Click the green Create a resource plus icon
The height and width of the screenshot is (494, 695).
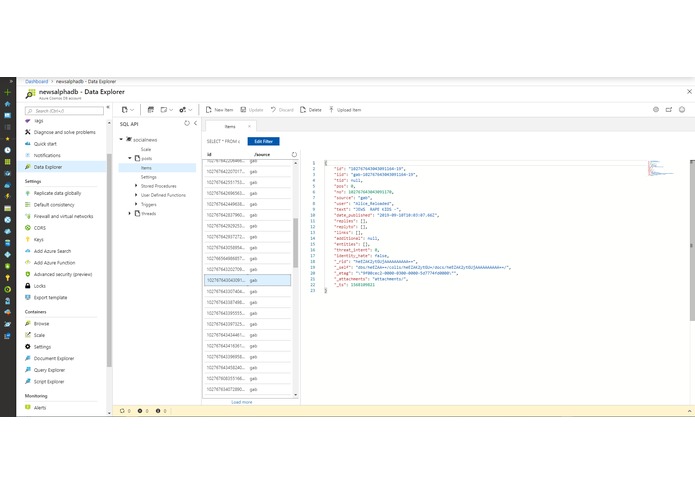(8, 92)
